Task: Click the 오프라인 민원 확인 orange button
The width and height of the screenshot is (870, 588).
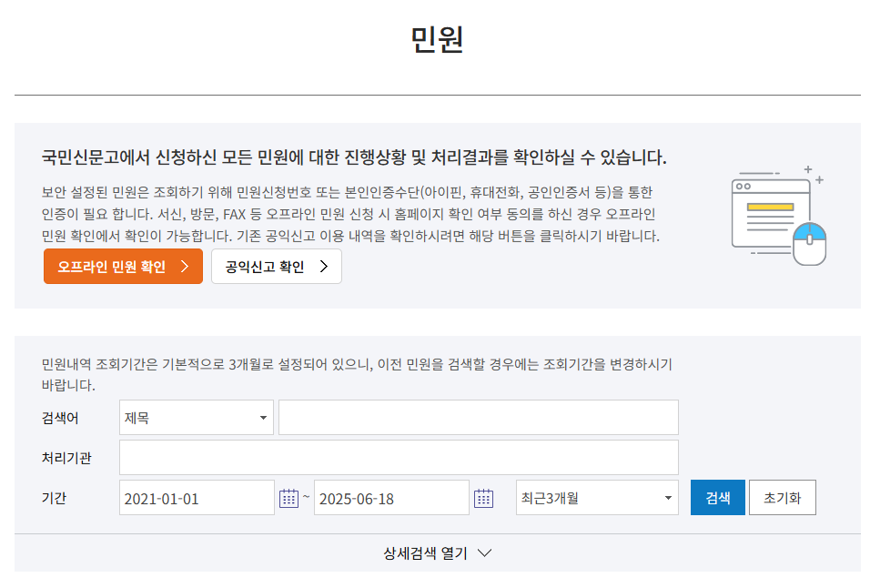Action: pos(123,267)
